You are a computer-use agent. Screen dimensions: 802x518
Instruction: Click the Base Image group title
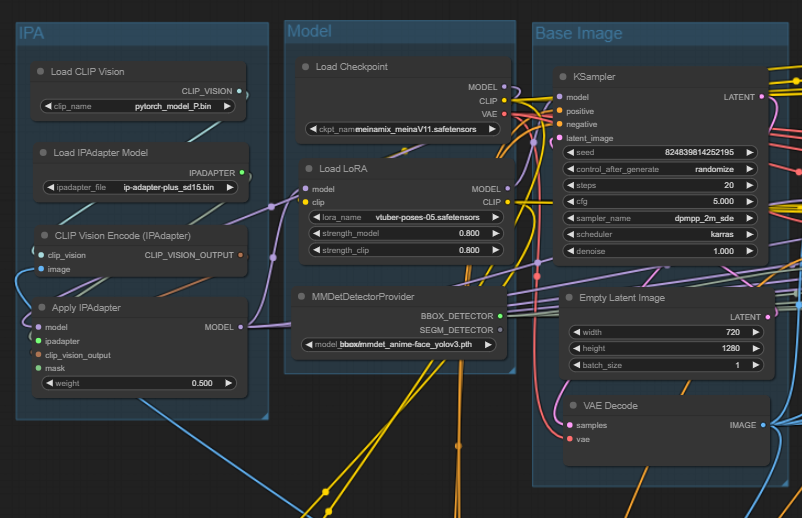tap(578, 33)
